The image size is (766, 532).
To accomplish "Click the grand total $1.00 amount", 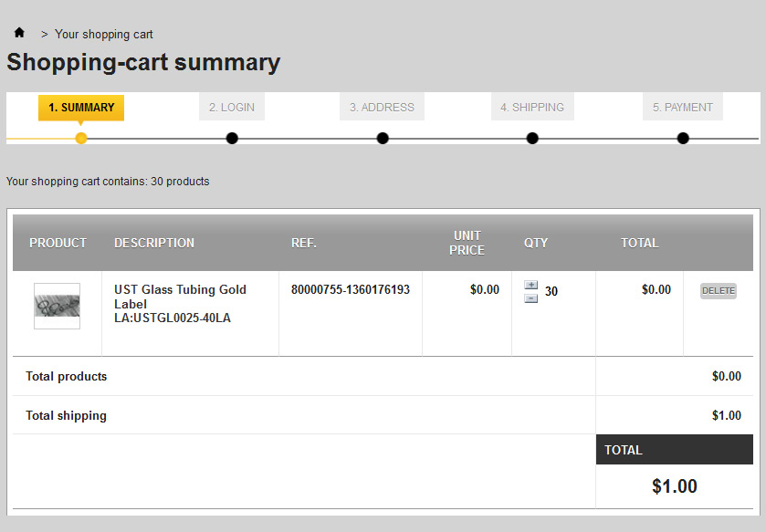I will [x=675, y=486].
